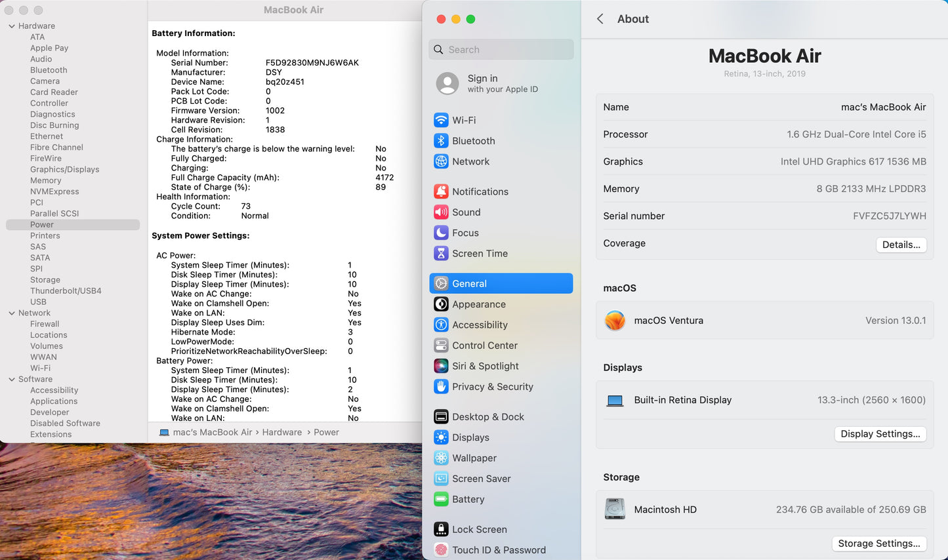Viewport: 948px width, 560px height.
Task: Collapse the Hardware section in System Information
Action: [x=11, y=26]
